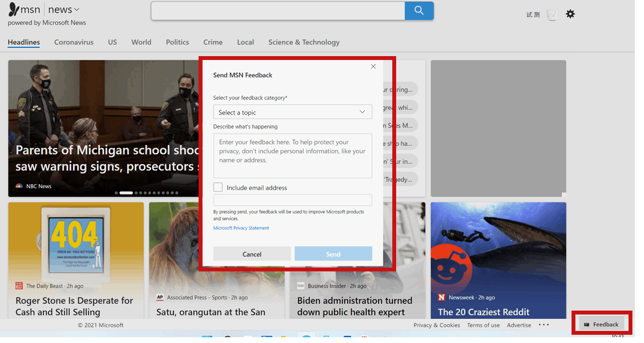The image size is (644, 343).
Task: Click the profile avatar picture
Action: coord(552,15)
